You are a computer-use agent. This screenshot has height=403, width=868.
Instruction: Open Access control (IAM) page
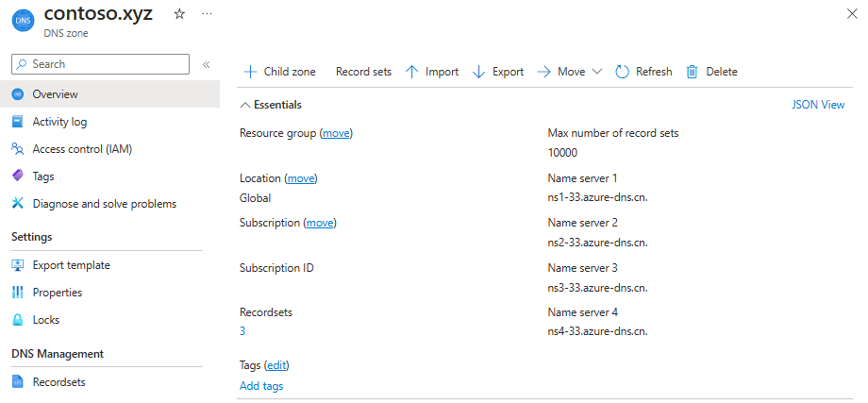[82, 149]
